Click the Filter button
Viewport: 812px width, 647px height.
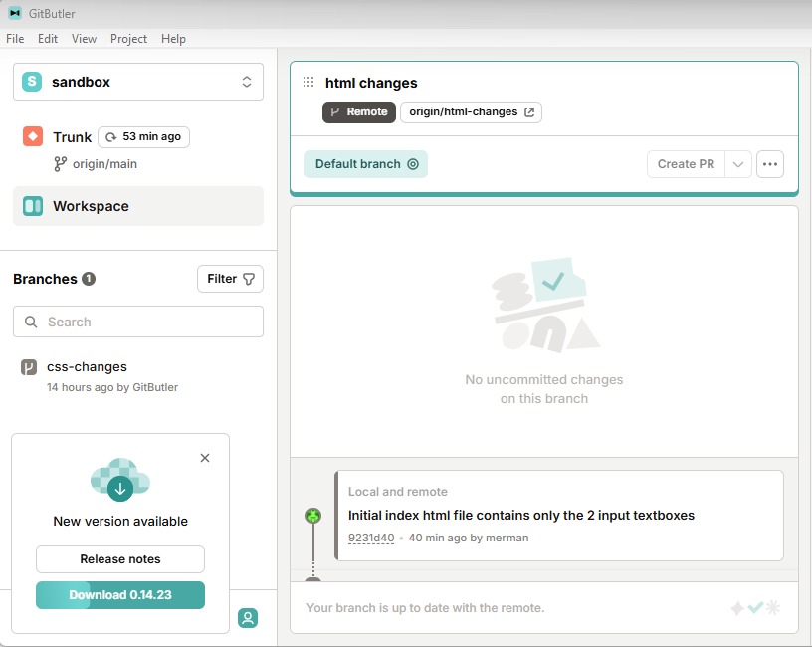pyautogui.click(x=231, y=279)
